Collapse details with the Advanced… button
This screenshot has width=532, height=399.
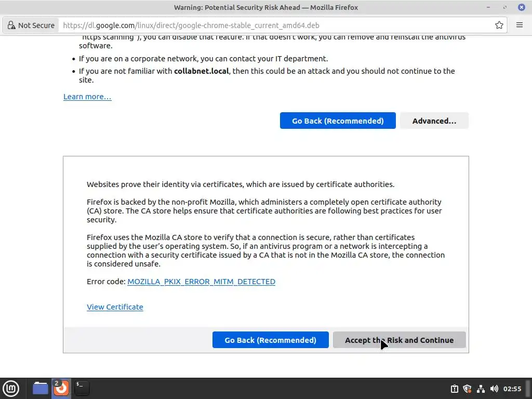coord(434,121)
